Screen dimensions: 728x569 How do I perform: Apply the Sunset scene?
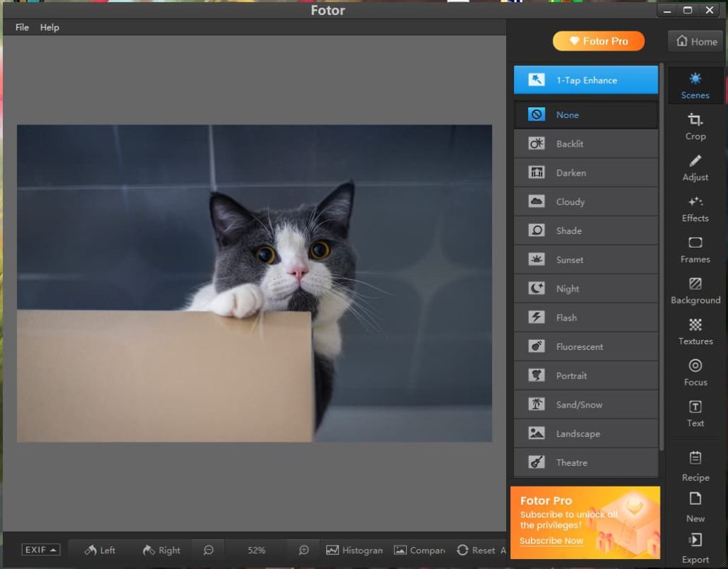tap(586, 260)
